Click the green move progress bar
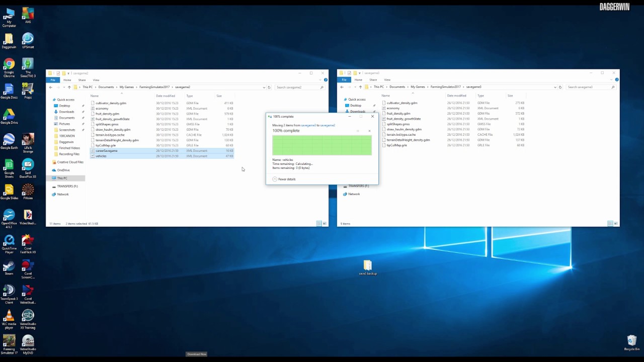Viewport: 644px width, 362px height. pyautogui.click(x=322, y=145)
